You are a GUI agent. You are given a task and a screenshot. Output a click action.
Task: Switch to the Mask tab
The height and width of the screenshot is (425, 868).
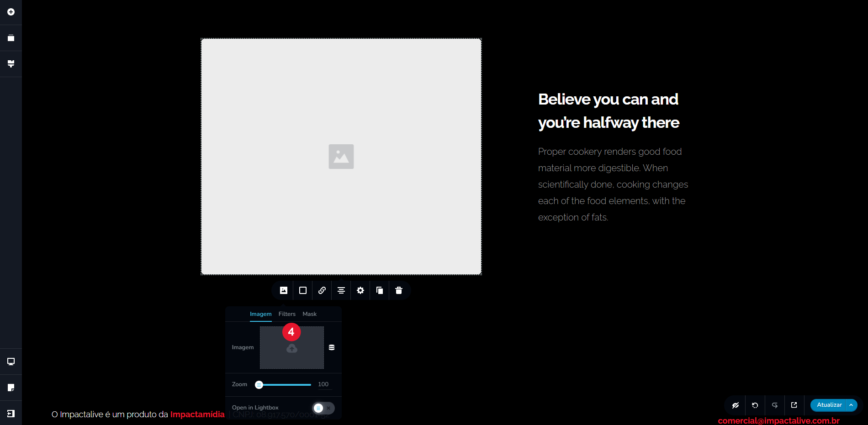pos(309,314)
